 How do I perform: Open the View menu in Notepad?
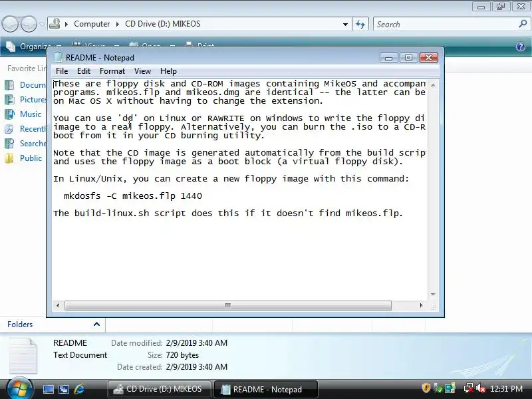[142, 71]
